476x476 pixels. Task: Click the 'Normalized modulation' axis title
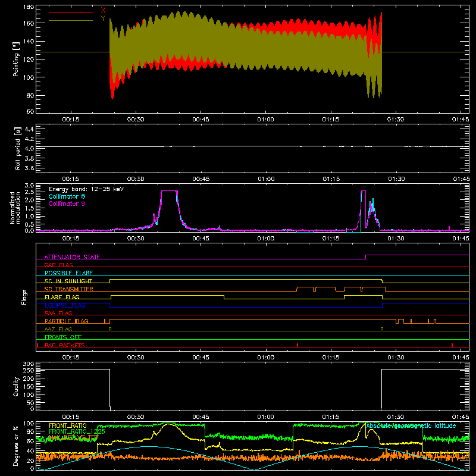tap(15, 208)
